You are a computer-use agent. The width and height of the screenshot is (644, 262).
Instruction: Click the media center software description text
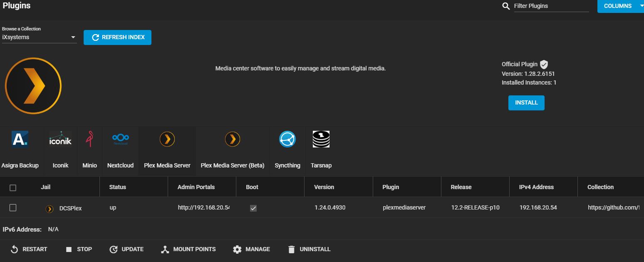pos(300,68)
